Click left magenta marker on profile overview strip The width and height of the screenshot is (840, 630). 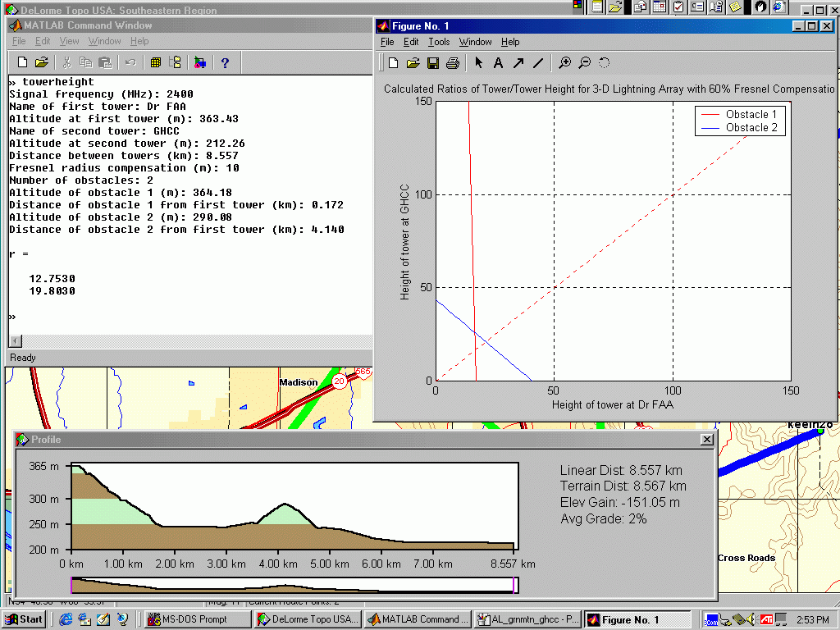click(71, 585)
